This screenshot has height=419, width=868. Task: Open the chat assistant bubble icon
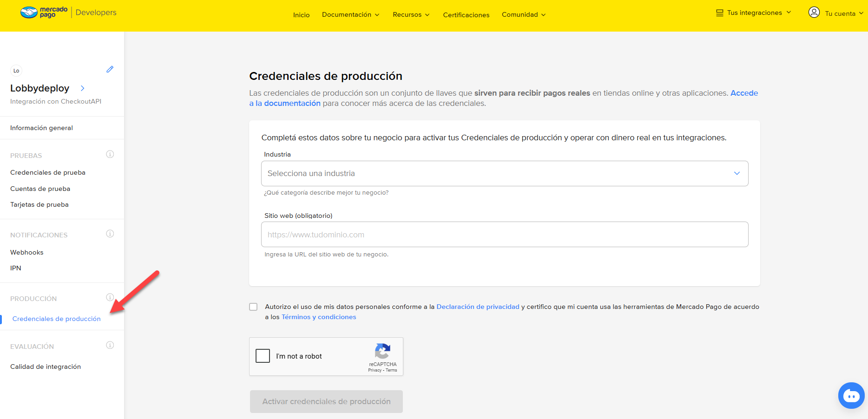click(x=851, y=396)
